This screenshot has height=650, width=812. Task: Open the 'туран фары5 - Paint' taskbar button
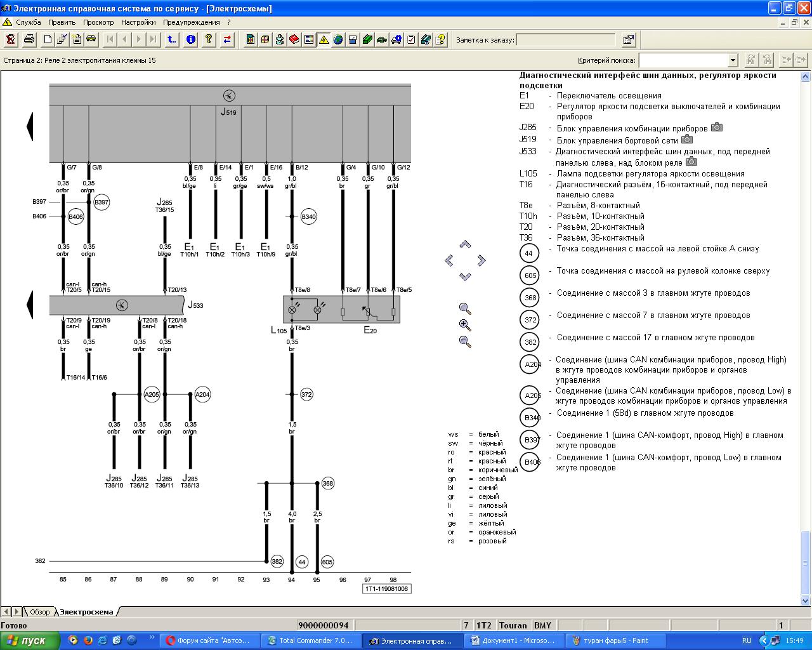[616, 640]
